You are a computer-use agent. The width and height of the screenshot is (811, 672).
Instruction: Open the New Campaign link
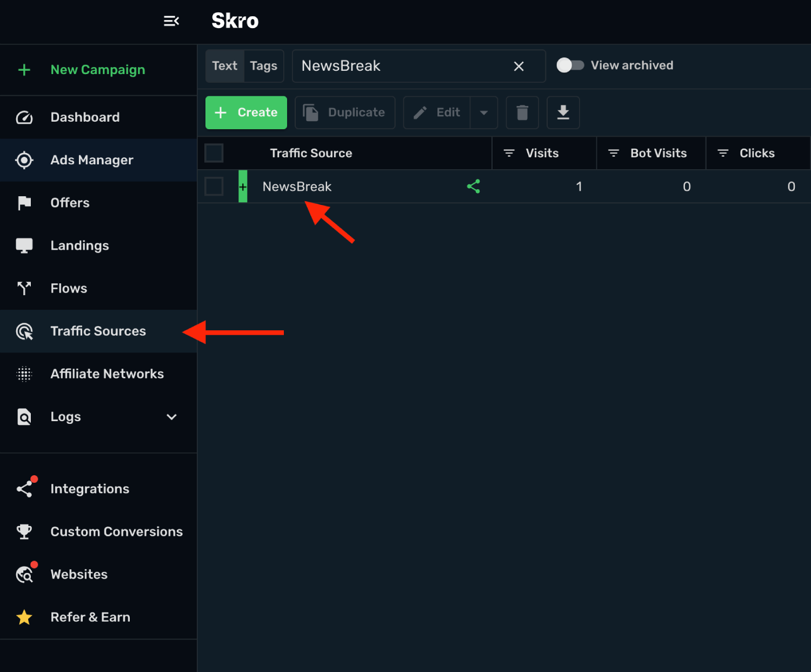pos(98,70)
